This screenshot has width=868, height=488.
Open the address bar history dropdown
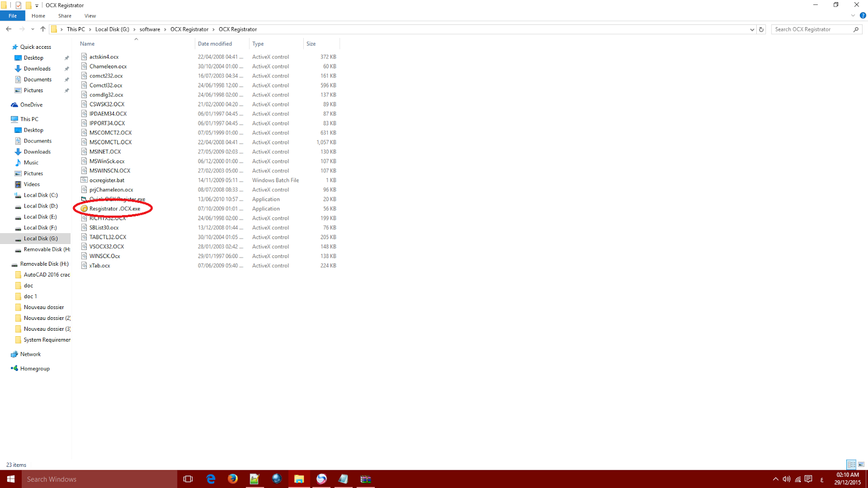[x=752, y=29]
